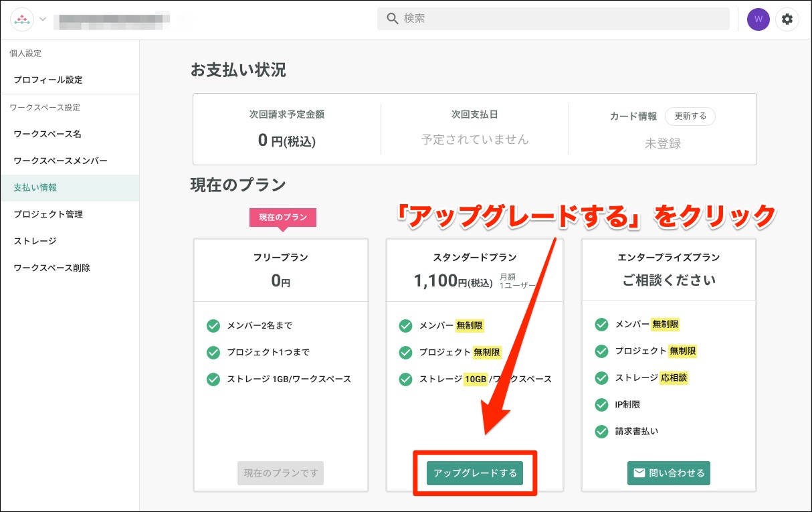This screenshot has width=812, height=512.
Task: Select 支払い情報 in sidebar
Action: (35, 187)
